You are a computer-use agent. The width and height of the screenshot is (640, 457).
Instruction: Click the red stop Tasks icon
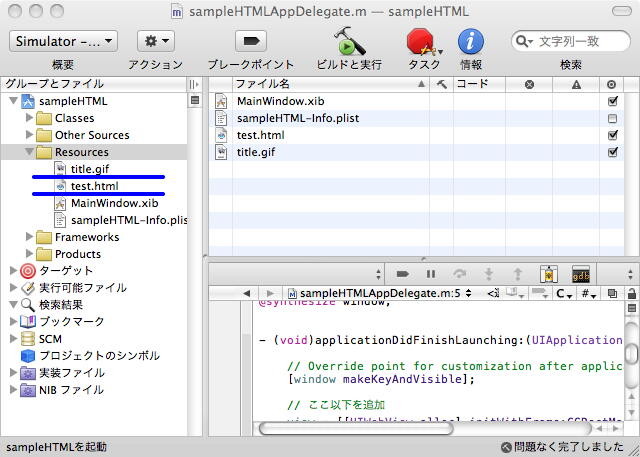[x=423, y=42]
